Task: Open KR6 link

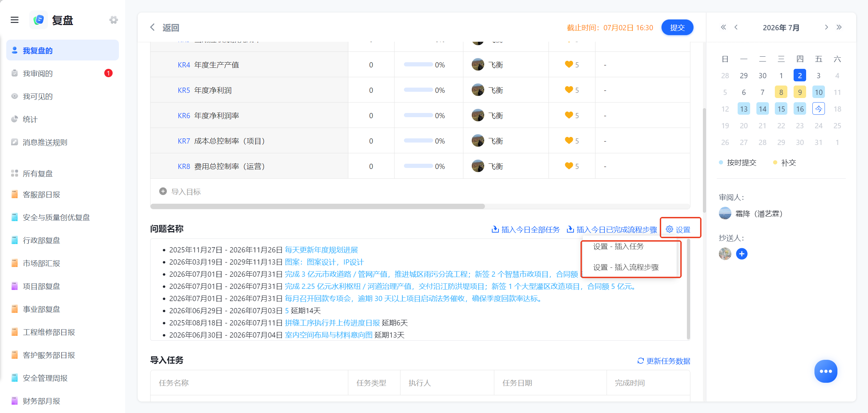Action: pos(184,115)
